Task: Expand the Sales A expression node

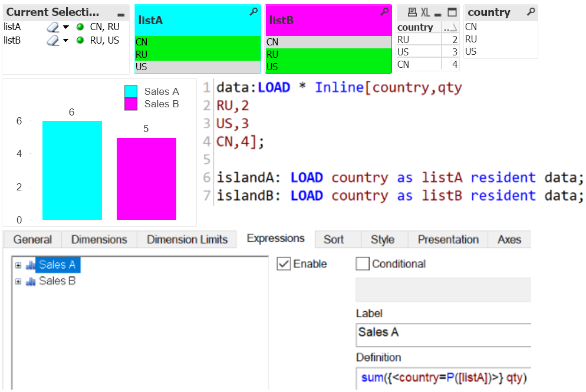Action: click(x=18, y=266)
